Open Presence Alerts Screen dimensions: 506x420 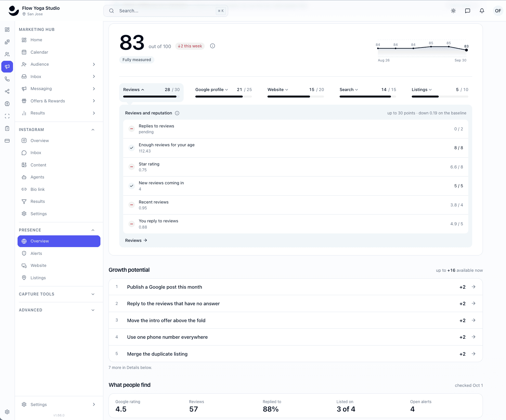[59, 254]
